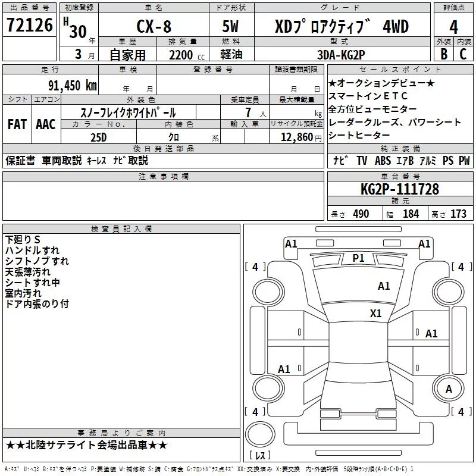Select 車両取説 in later-shipped parts

pyautogui.click(x=62, y=160)
